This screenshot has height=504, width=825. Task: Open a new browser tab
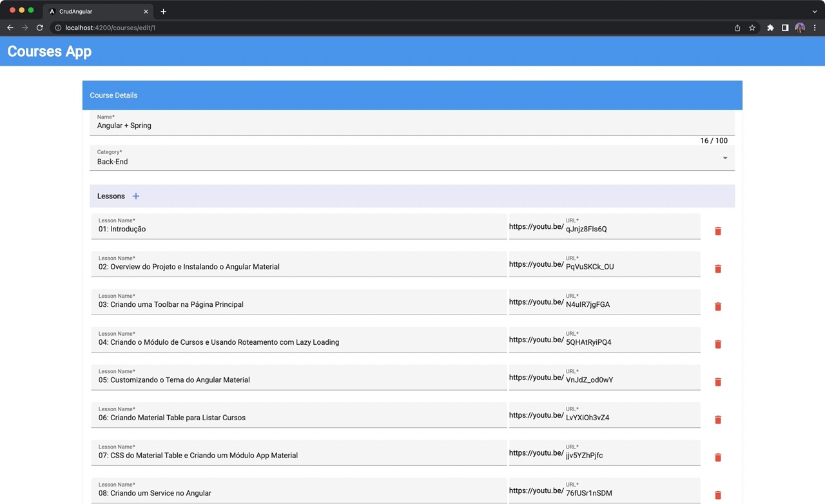point(163,11)
